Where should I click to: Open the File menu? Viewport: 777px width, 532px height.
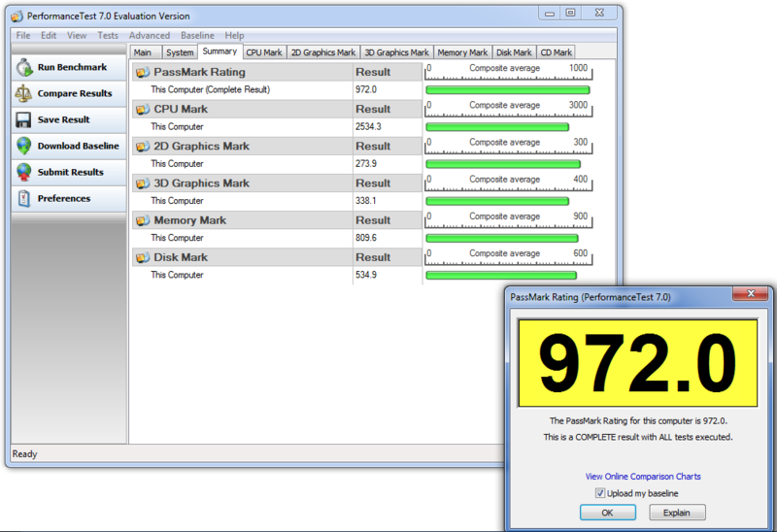point(22,35)
